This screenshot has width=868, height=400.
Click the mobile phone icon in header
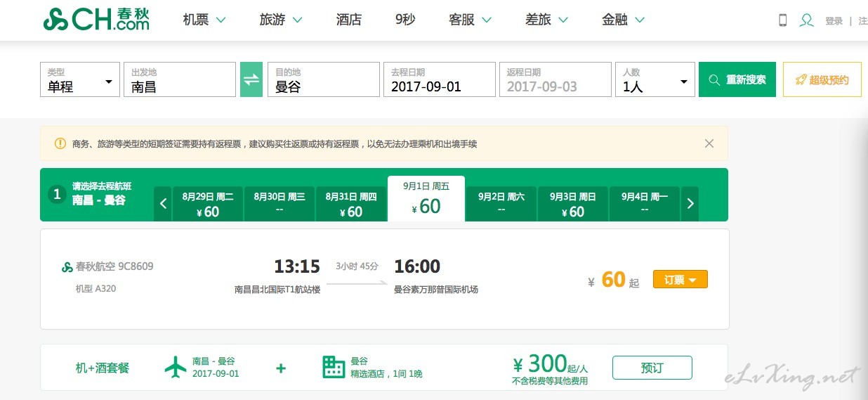pos(783,20)
